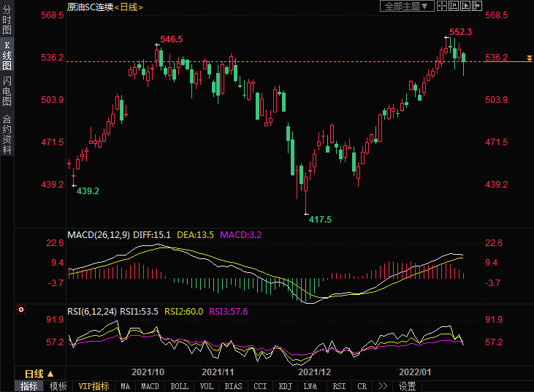Click the jump-to-latest arrow icon
Image resolution: width=534 pixels, height=392 pixels.
pyautogui.click(x=476, y=6)
